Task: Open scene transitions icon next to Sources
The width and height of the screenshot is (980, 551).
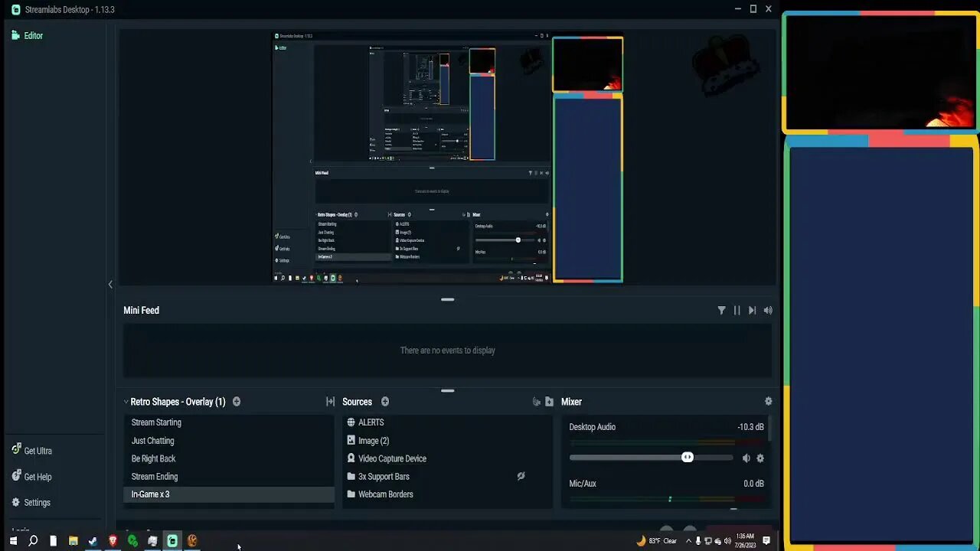Action: (331, 402)
